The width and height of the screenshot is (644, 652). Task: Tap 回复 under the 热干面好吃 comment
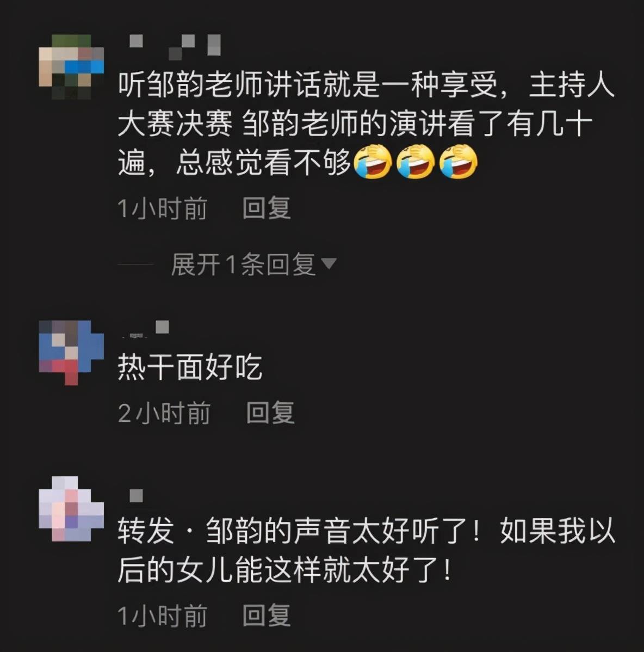[270, 413]
